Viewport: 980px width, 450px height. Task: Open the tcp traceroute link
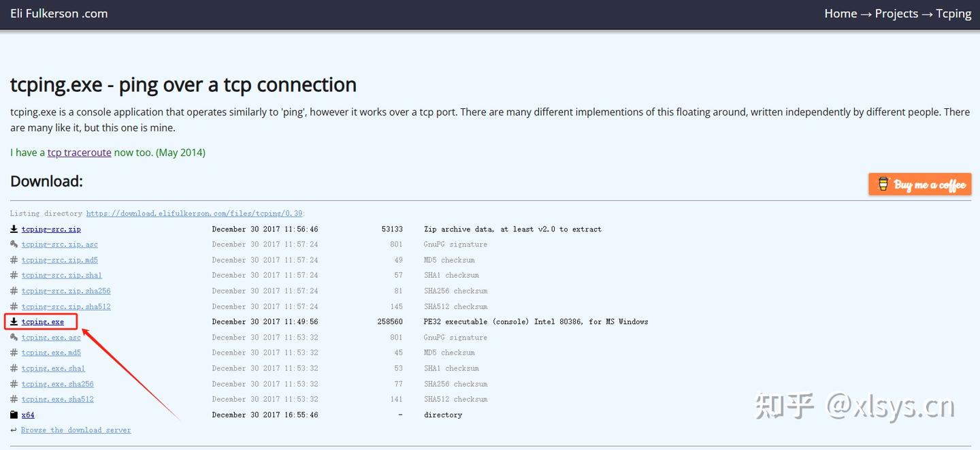click(x=79, y=152)
